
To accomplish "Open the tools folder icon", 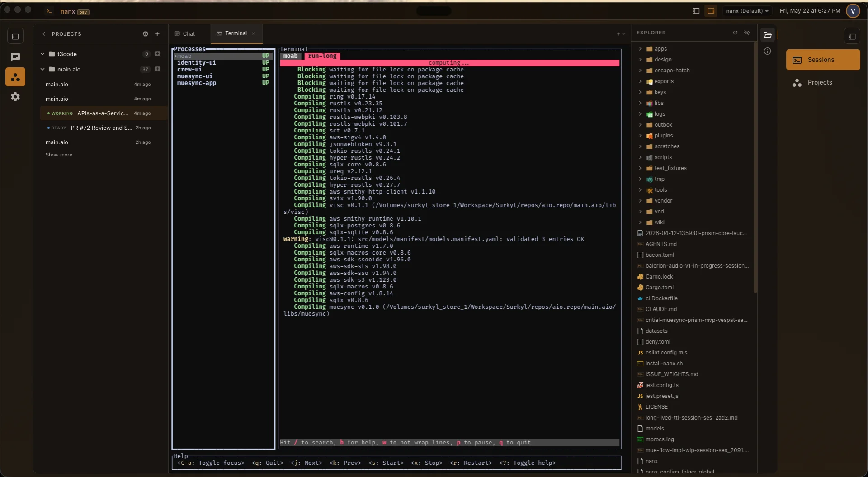I will tap(650, 190).
